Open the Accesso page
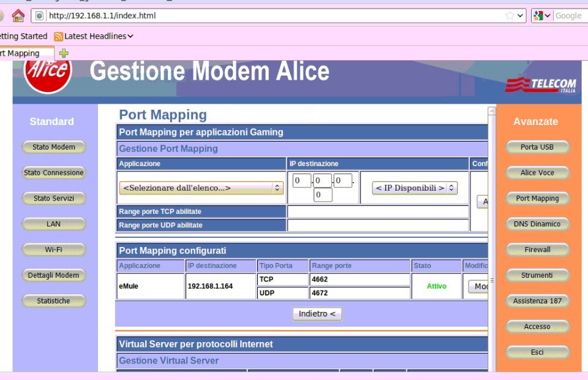 (537, 326)
